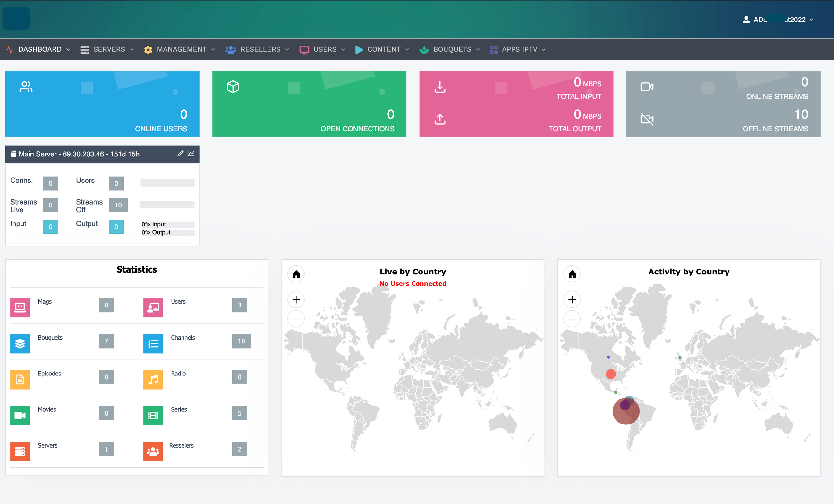Click the blue Bouquets layers icon
Image resolution: width=834 pixels, height=504 pixels.
click(x=20, y=343)
